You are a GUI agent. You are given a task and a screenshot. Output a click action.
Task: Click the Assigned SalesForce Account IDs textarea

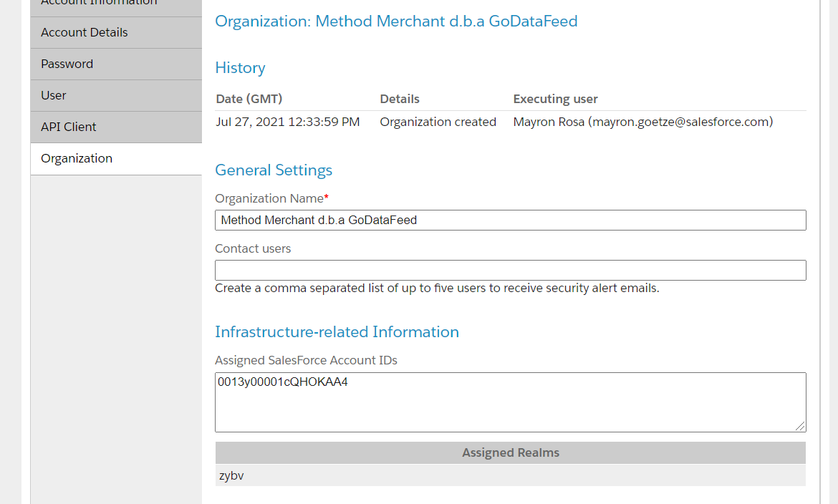tap(511, 402)
